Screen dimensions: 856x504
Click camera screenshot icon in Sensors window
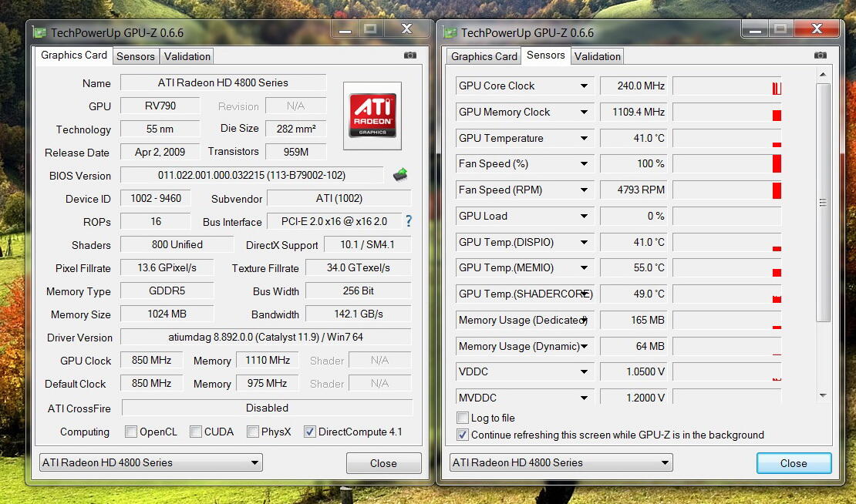point(820,55)
